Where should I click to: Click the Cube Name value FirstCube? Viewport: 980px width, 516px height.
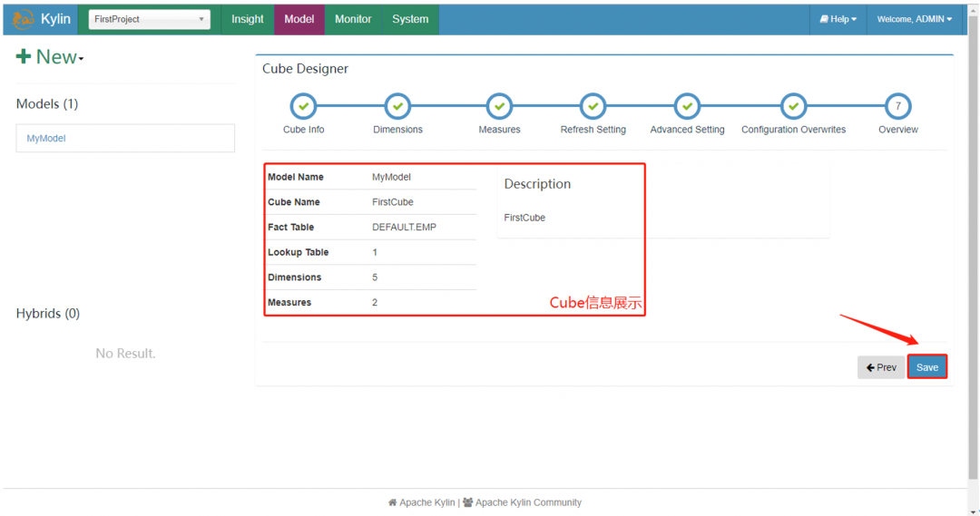coord(393,202)
